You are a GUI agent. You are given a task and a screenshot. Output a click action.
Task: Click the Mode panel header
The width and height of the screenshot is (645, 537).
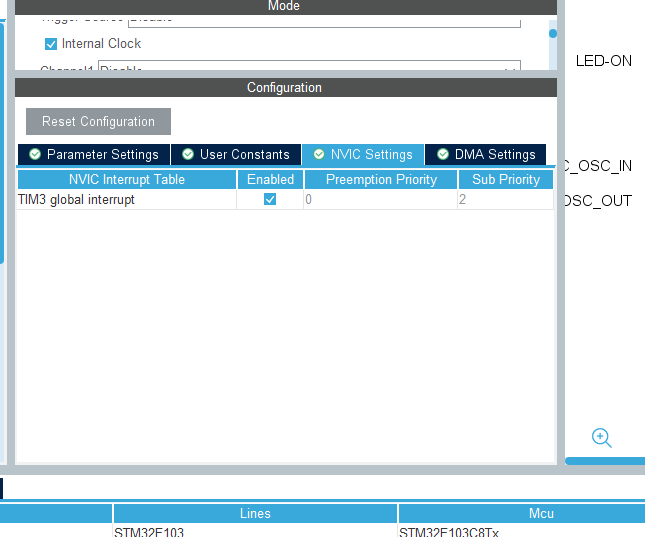[x=286, y=7]
